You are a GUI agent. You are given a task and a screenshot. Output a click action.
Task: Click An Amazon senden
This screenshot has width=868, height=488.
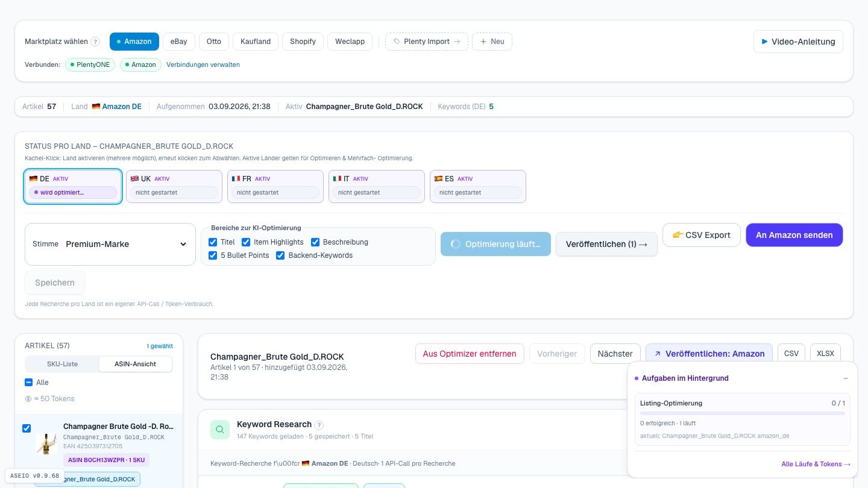pyautogui.click(x=794, y=235)
